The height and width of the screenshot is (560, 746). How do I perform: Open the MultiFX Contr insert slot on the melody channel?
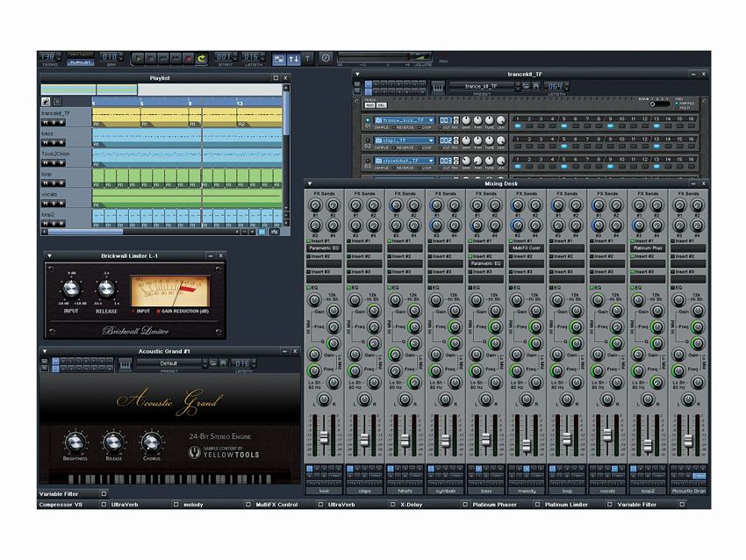click(x=527, y=248)
